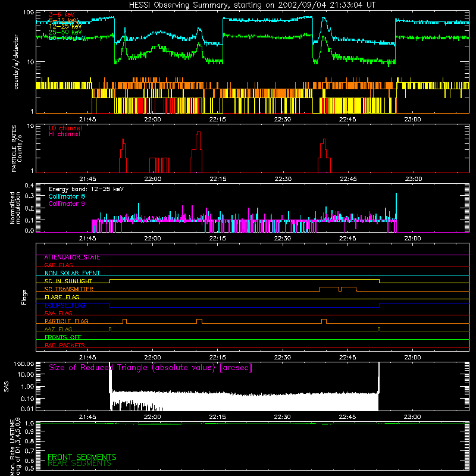Click the NON_SOLAR_EVENT flag label

[x=72, y=273]
